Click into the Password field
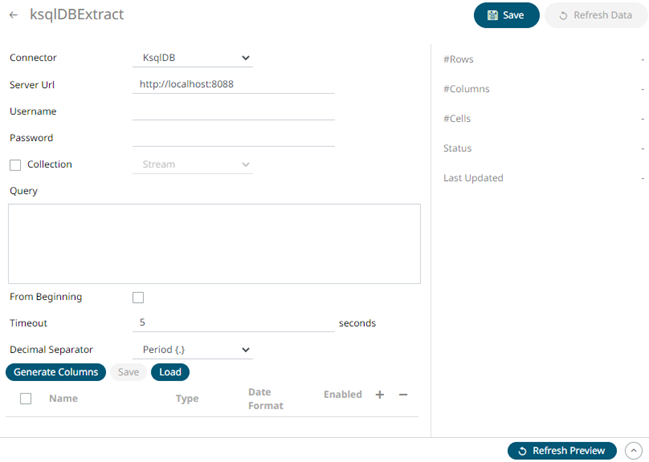 pyautogui.click(x=233, y=137)
